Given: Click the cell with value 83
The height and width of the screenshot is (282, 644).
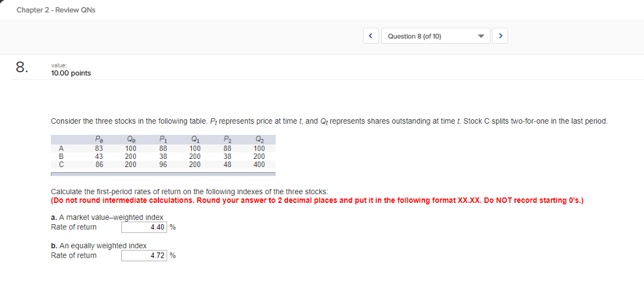Looking at the screenshot, I should pyautogui.click(x=99, y=149).
